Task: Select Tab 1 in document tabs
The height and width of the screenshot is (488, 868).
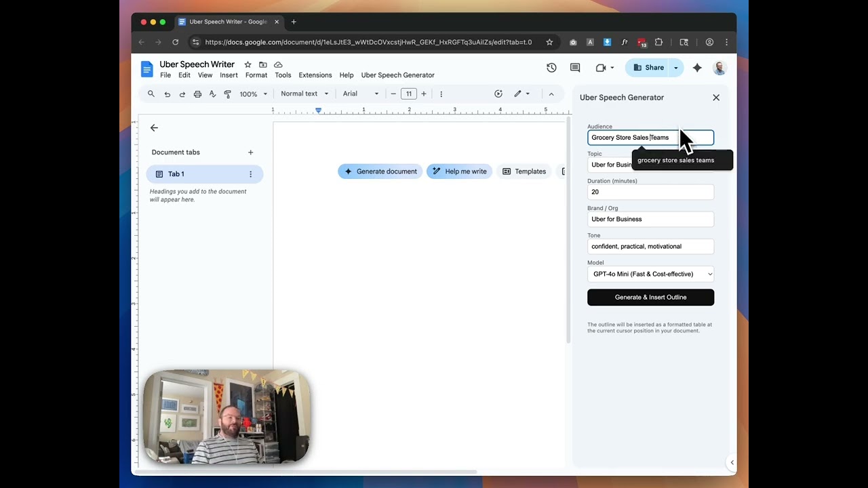Action: (x=204, y=174)
